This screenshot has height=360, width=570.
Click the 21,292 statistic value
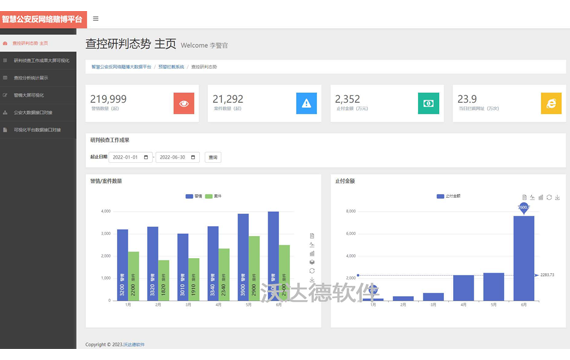pyautogui.click(x=228, y=99)
